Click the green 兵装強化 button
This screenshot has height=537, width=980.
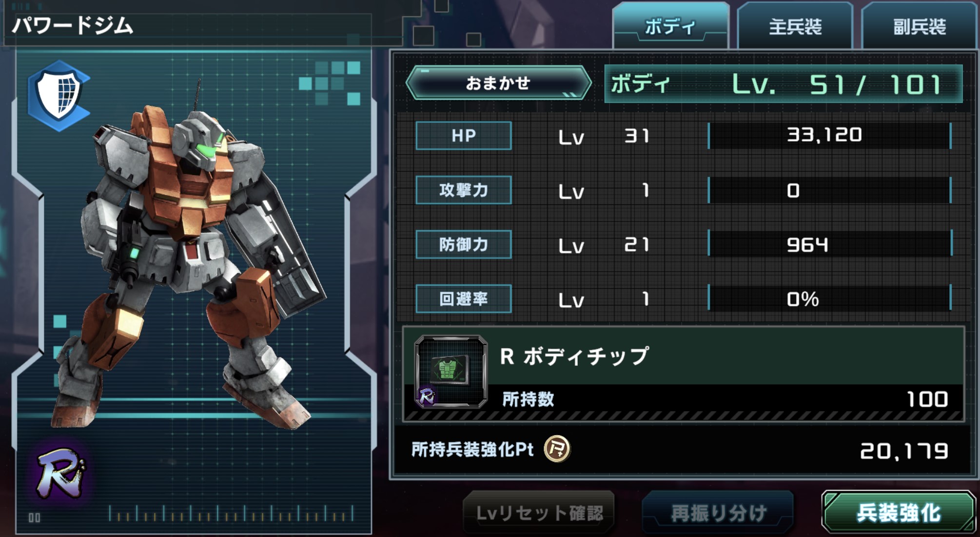tap(899, 512)
